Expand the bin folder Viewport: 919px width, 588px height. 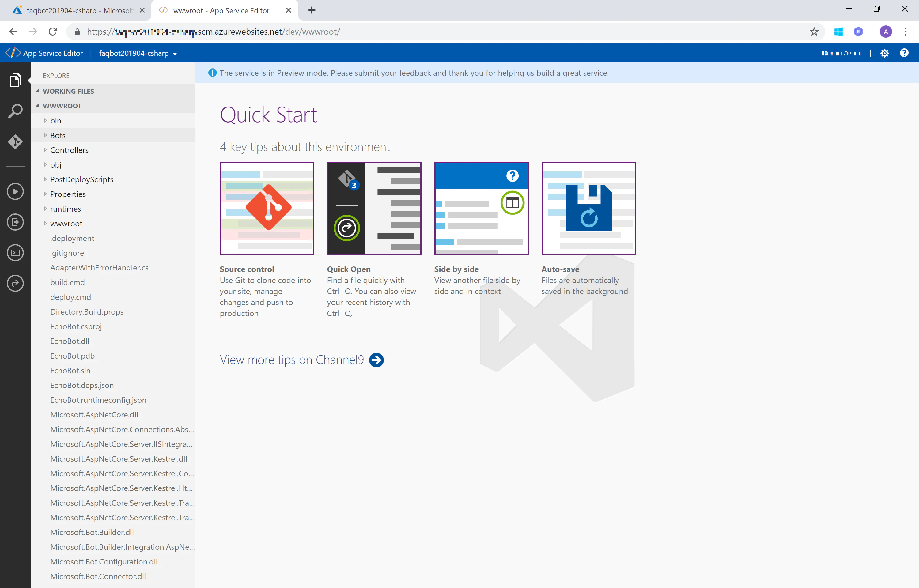pos(45,120)
